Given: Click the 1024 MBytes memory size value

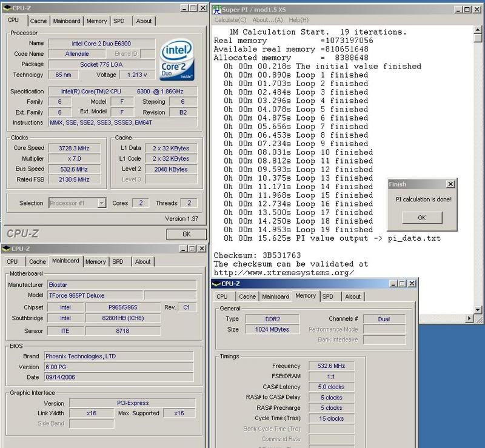Looking at the screenshot, I should (x=272, y=330).
